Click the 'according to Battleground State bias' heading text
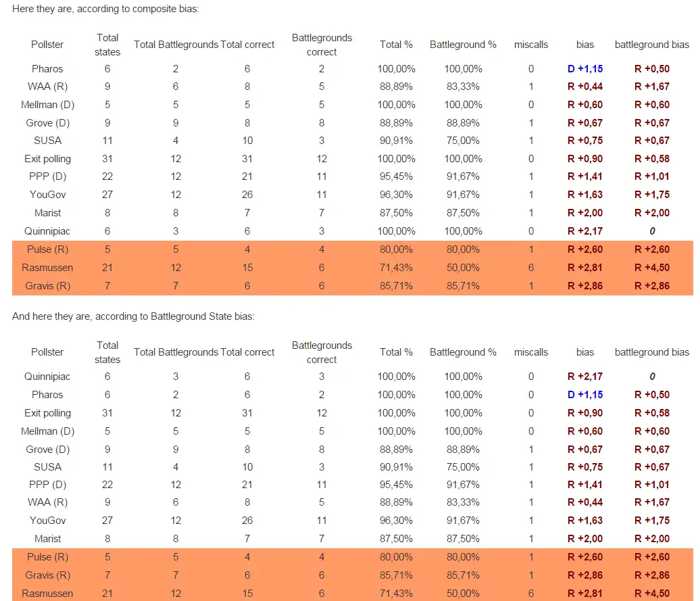The height and width of the screenshot is (601, 700). point(133,316)
